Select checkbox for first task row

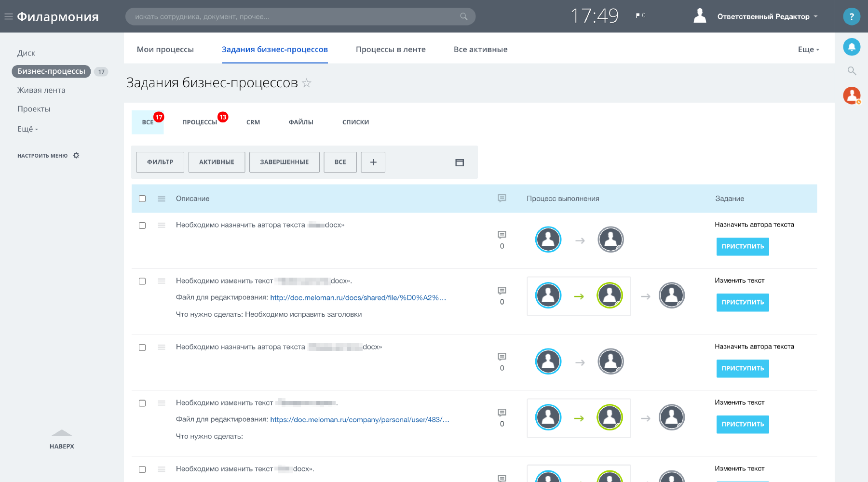(142, 226)
